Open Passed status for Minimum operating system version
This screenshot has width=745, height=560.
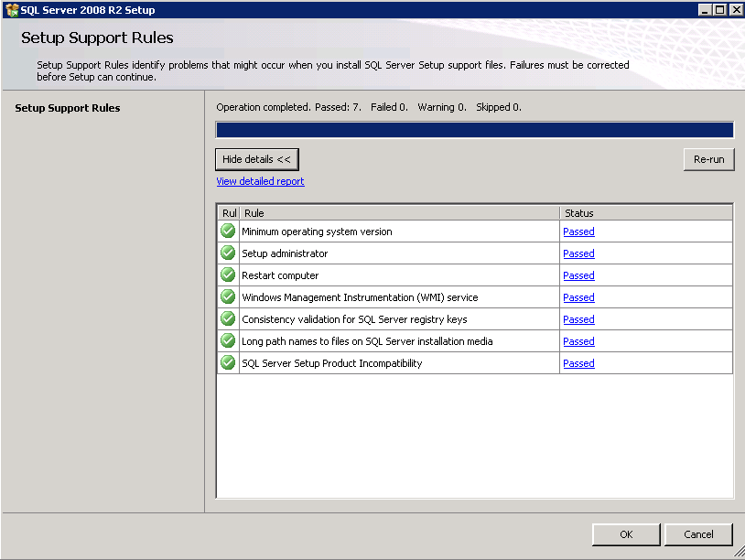pyautogui.click(x=578, y=232)
